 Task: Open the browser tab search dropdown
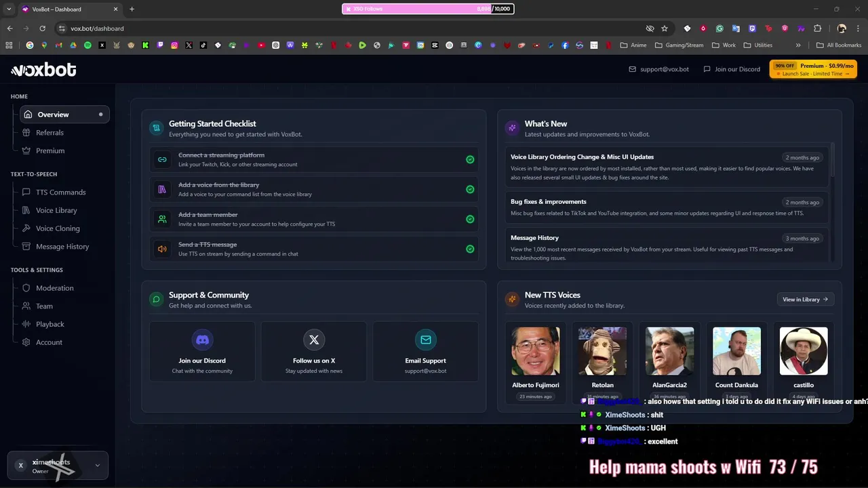coord(8,9)
